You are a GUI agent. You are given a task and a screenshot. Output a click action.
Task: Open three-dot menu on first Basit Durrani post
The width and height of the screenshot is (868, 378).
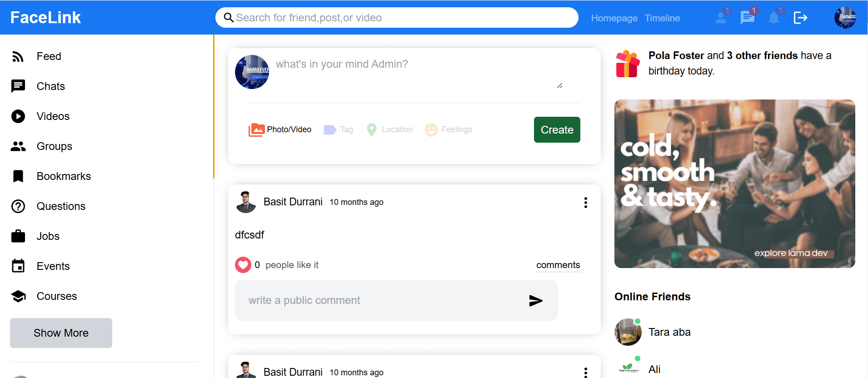click(x=585, y=203)
